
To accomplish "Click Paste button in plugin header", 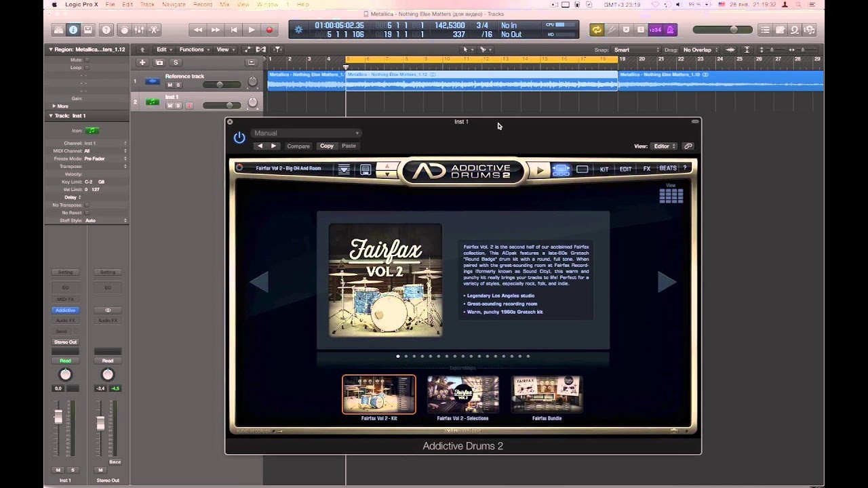I will click(x=349, y=146).
